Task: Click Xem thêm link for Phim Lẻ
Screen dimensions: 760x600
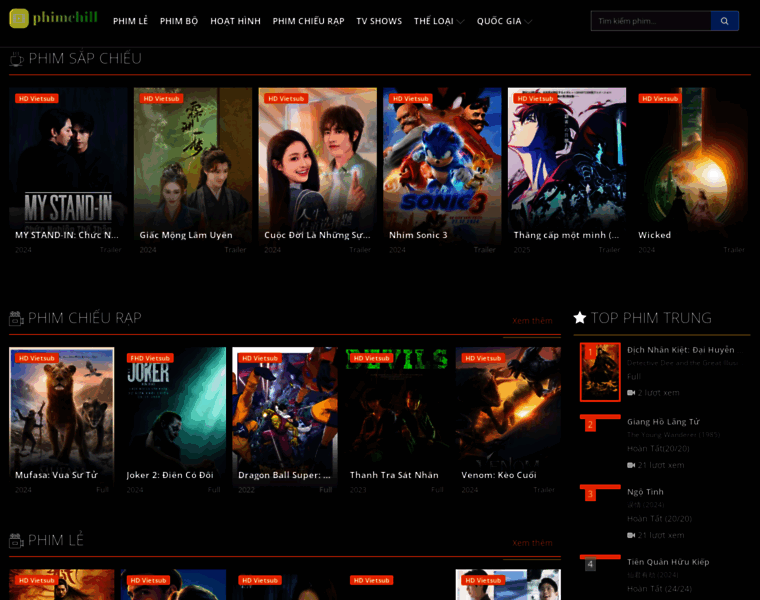Action: (x=532, y=543)
